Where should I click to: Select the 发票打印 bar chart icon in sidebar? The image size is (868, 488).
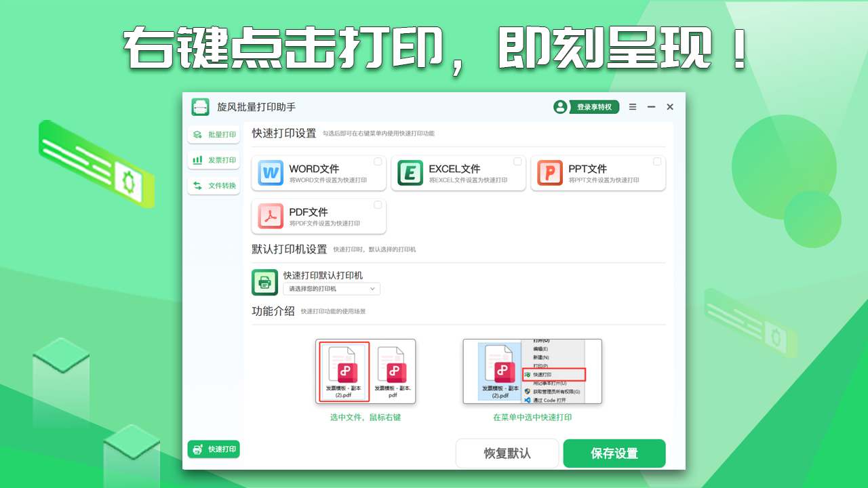coord(197,159)
